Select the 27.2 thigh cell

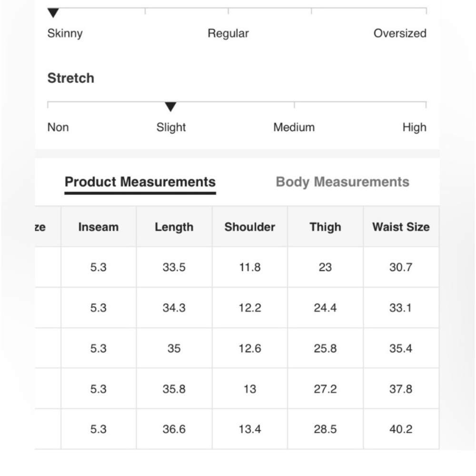[x=325, y=389]
